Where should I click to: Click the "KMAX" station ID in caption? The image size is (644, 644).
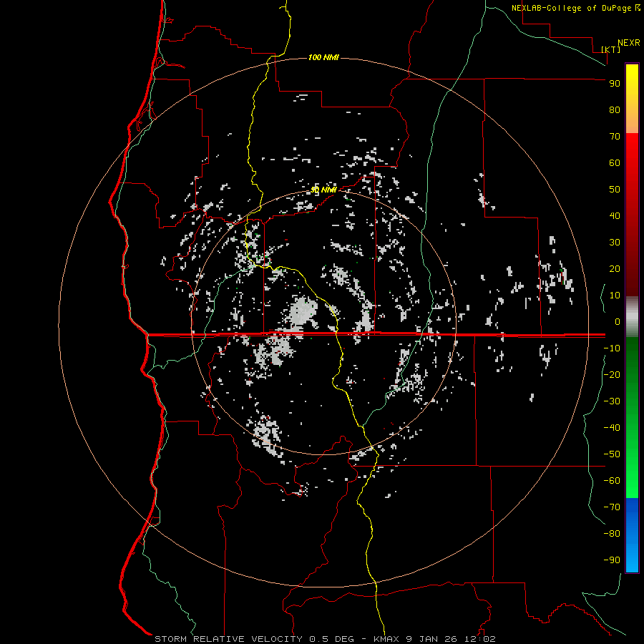point(386,639)
